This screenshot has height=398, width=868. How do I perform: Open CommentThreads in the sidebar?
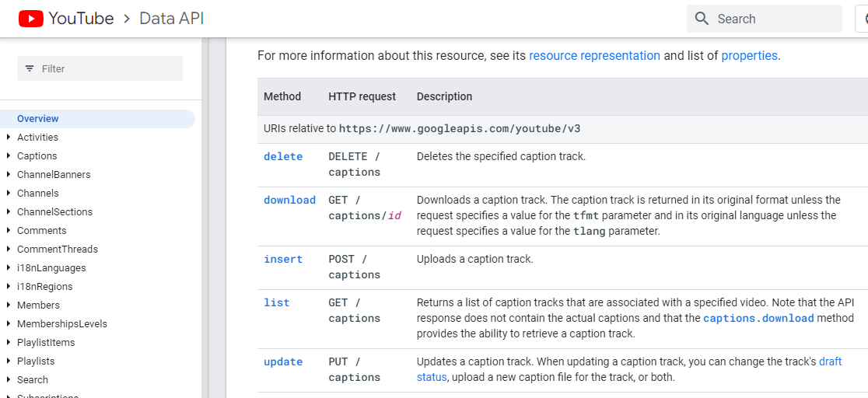58,249
